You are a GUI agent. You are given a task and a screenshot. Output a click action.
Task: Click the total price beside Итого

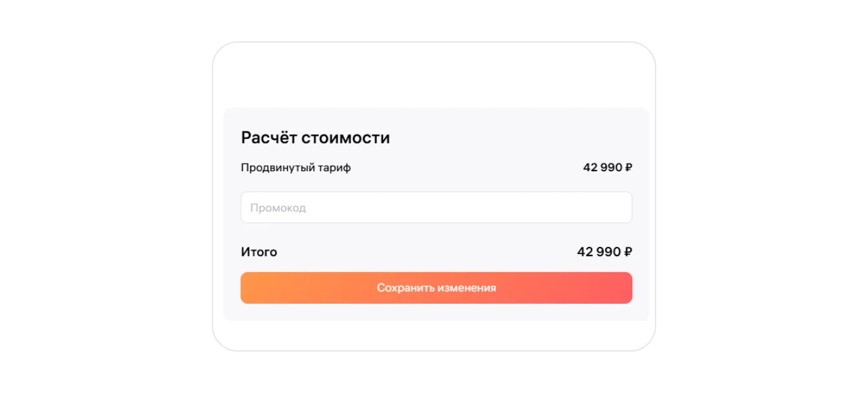(x=604, y=252)
